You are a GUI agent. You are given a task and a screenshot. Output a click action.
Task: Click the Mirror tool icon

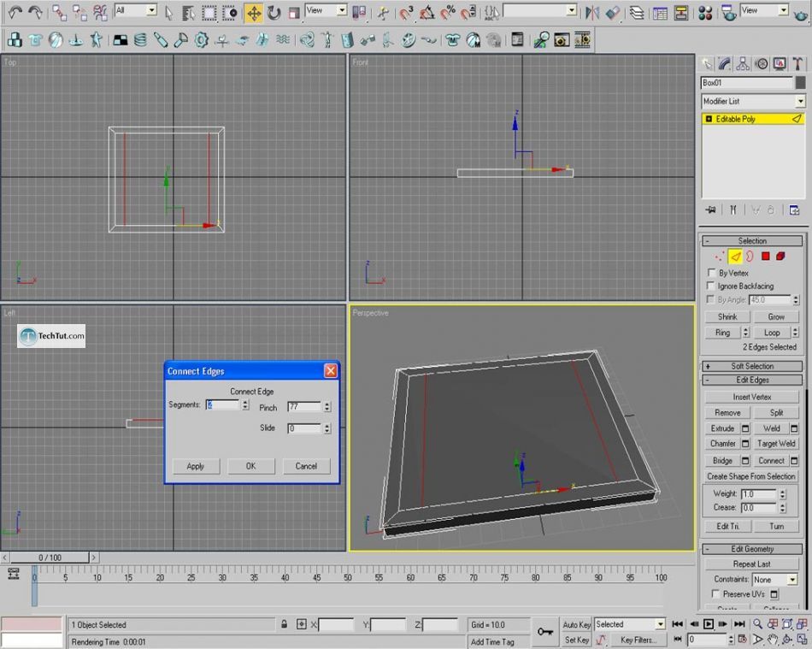592,13
